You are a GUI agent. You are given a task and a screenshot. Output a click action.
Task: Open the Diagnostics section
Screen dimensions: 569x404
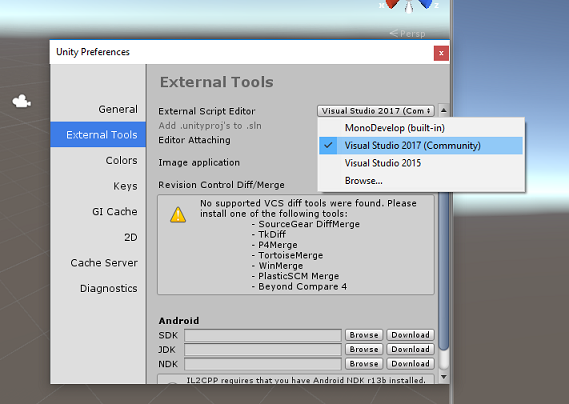tap(98, 288)
